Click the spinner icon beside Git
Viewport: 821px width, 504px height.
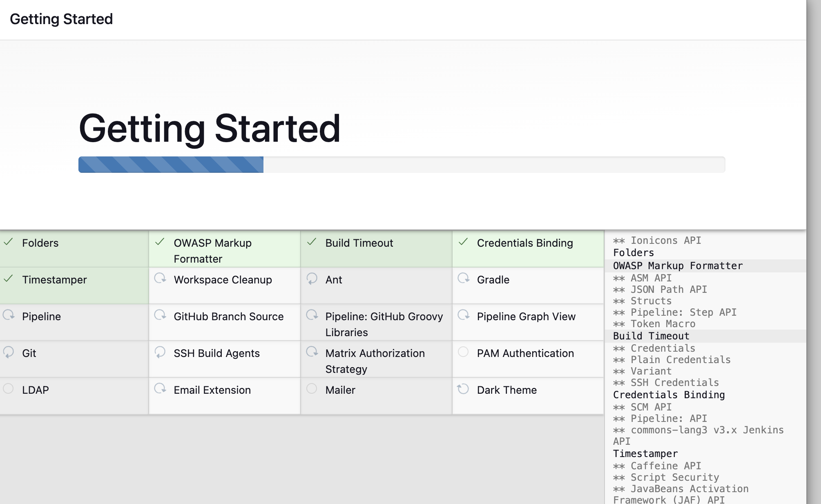coord(8,352)
